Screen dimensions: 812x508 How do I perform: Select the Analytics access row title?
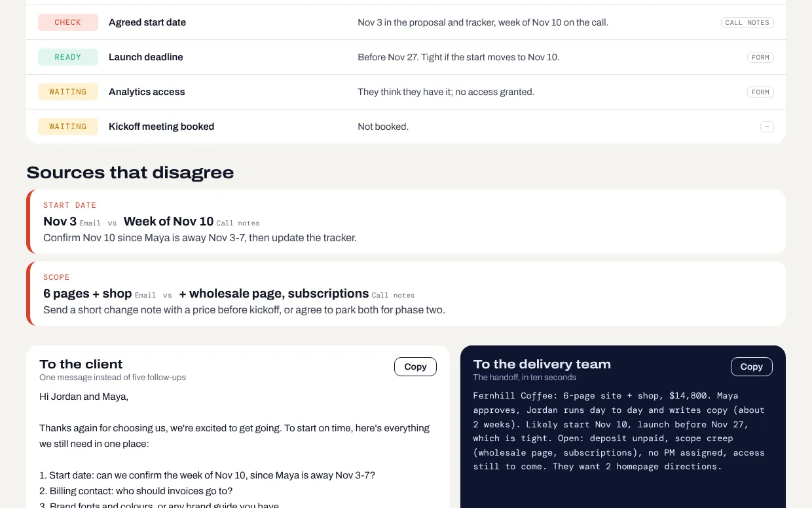click(x=147, y=92)
